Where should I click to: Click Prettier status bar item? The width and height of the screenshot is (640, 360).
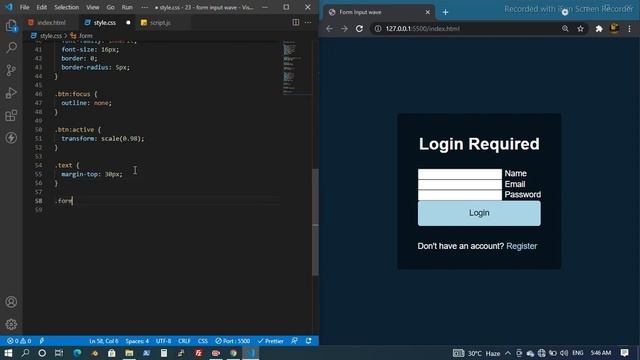(271, 341)
